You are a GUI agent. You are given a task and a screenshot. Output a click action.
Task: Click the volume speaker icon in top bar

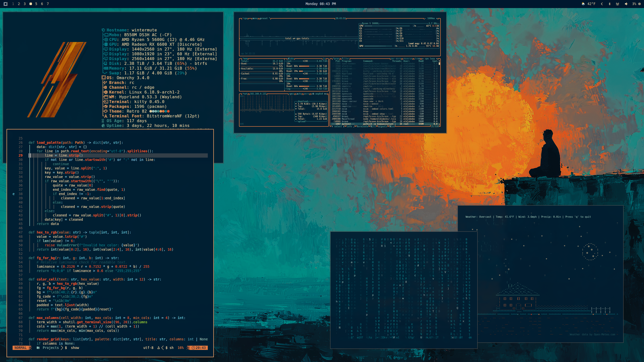[626, 4]
